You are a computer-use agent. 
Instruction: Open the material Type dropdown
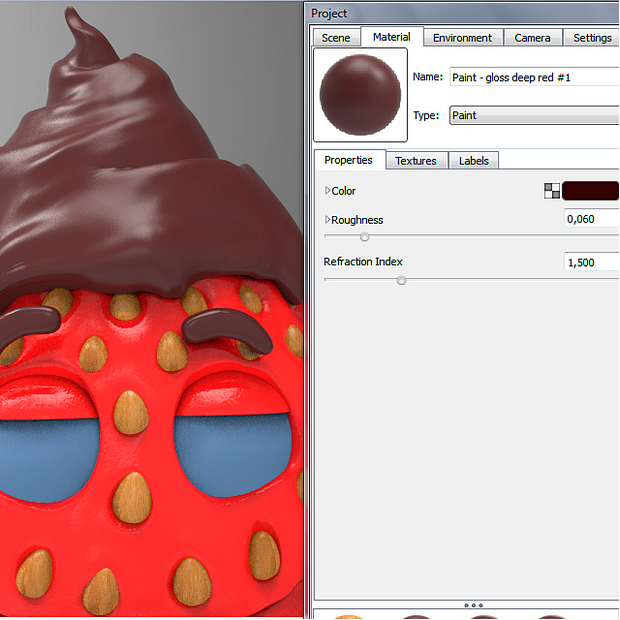(534, 115)
